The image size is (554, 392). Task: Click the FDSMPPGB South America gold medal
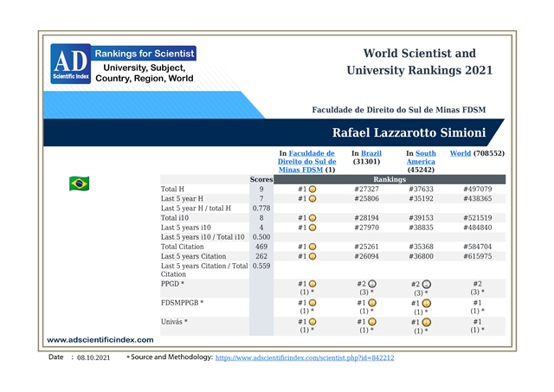click(427, 303)
